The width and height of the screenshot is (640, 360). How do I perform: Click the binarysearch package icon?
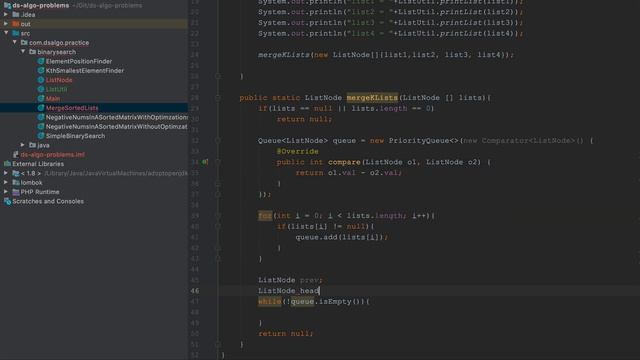(x=33, y=52)
